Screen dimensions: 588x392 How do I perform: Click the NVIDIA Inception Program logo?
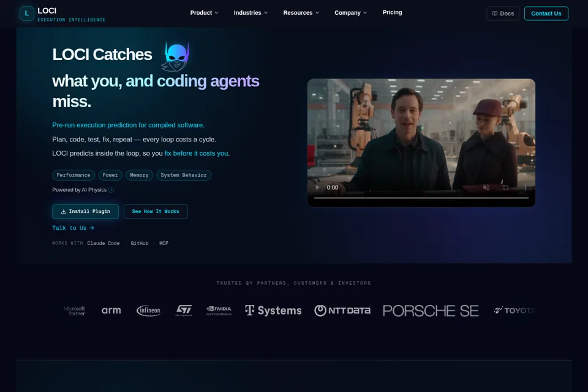click(219, 311)
